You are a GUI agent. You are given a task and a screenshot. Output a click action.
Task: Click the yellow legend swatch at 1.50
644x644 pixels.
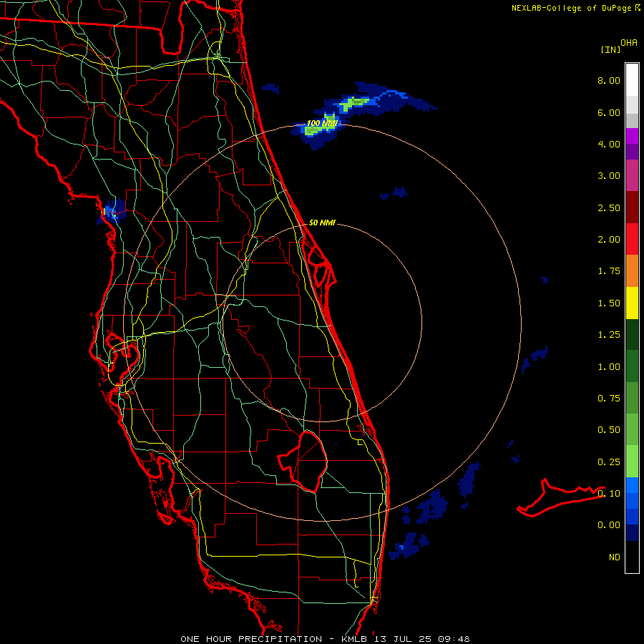click(632, 303)
